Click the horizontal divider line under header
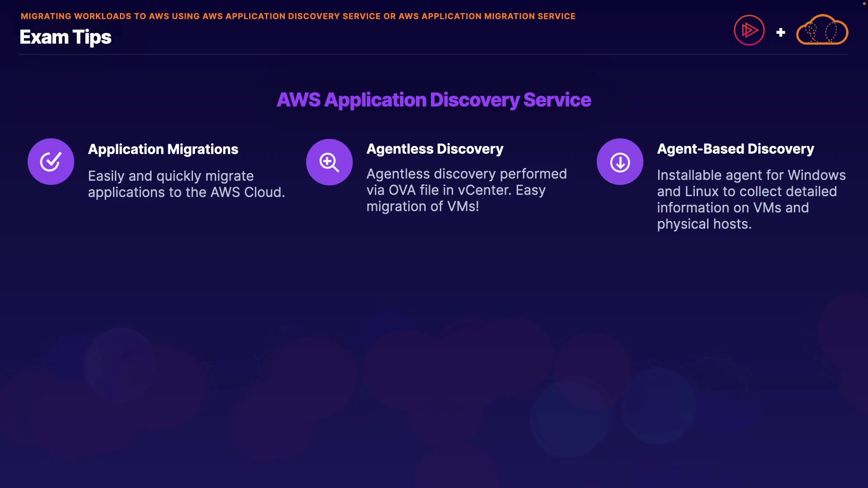This screenshot has height=488, width=868. 434,55
